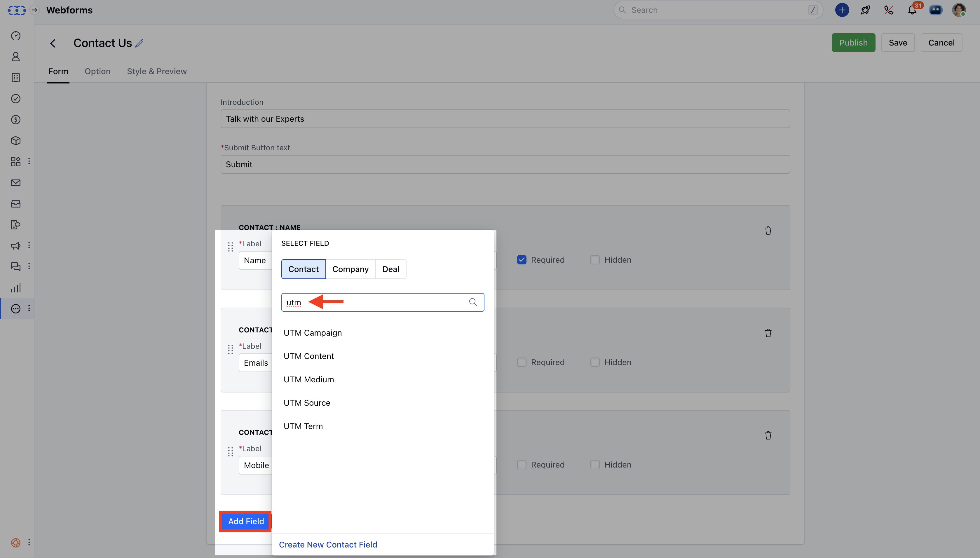The image size is (980, 558).
Task: Enable Required for the Mobile field
Action: pyautogui.click(x=522, y=465)
